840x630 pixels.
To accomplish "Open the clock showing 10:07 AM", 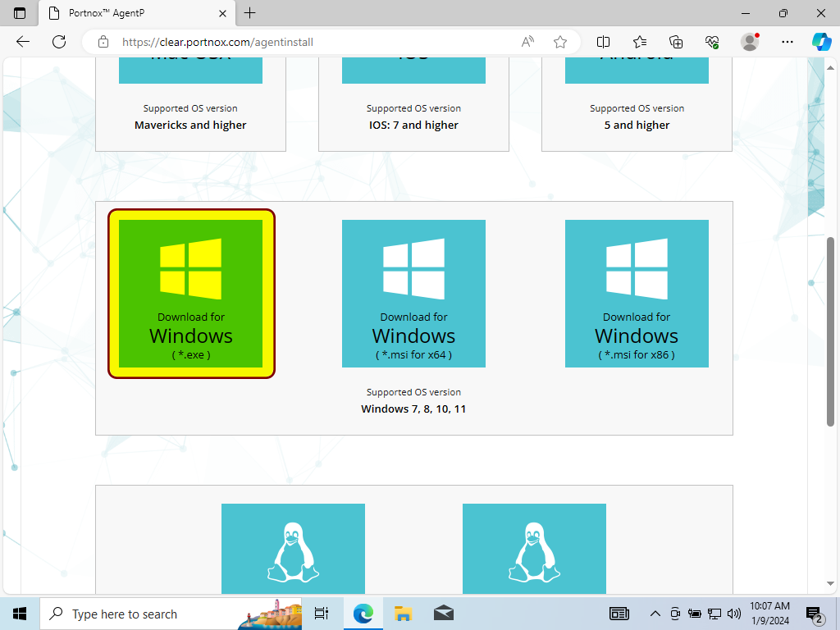I will pos(769,614).
